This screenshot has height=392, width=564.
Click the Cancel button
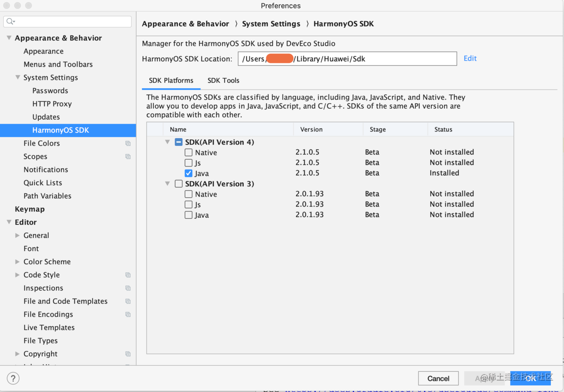tap(438, 378)
